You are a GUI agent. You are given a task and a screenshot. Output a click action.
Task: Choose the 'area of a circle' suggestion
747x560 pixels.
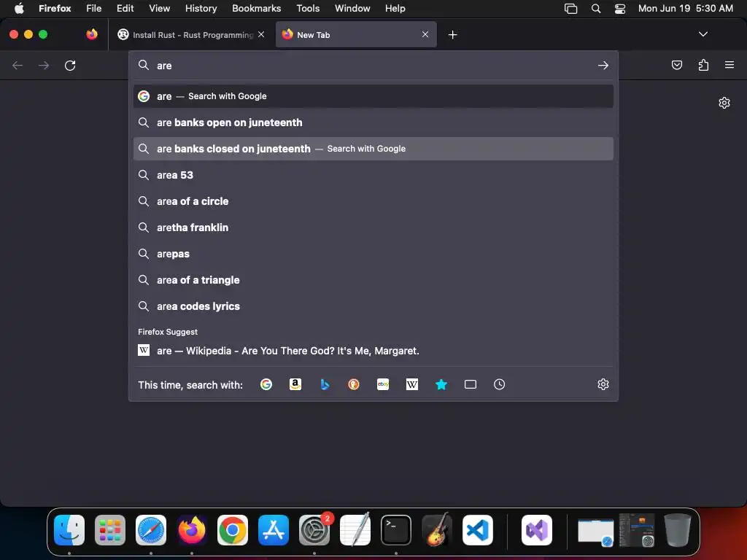coord(373,201)
